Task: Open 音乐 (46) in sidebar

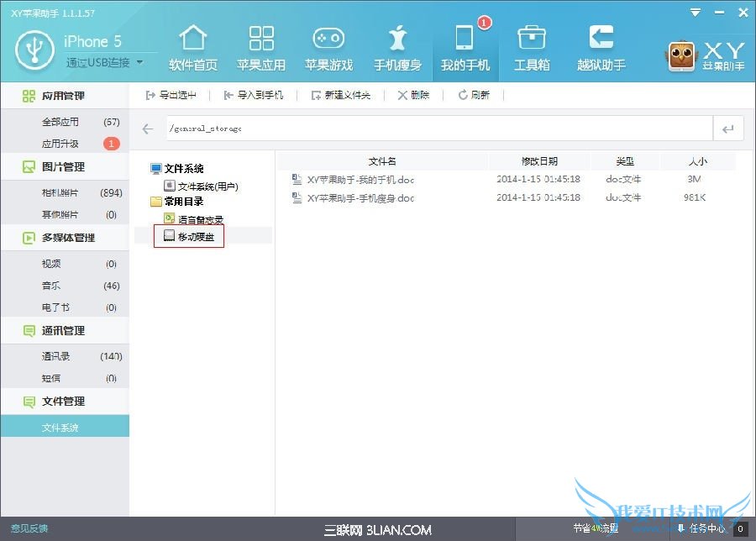Action: point(65,286)
